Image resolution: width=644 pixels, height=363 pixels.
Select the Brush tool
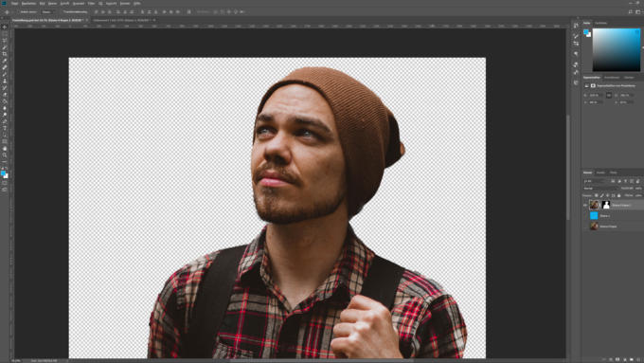(x=5, y=74)
